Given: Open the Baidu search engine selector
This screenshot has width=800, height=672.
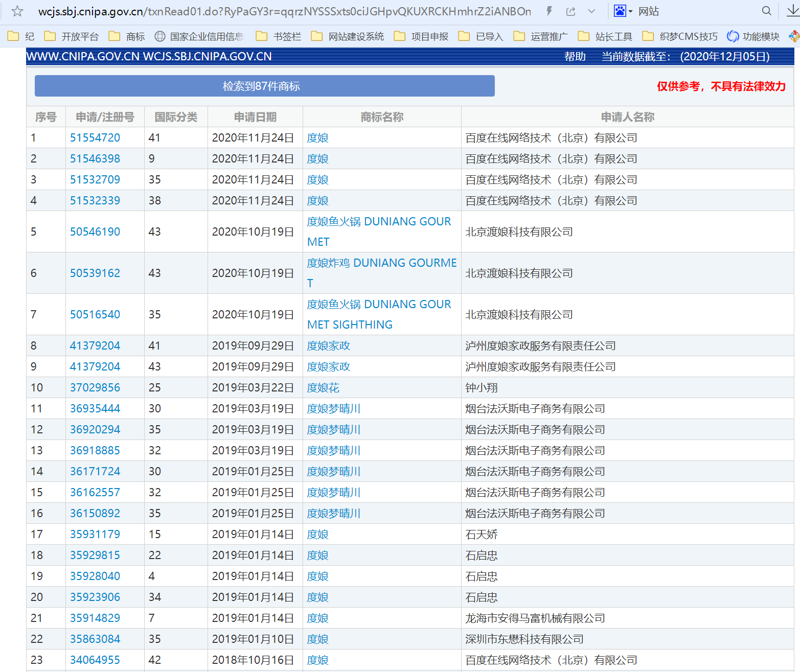Looking at the screenshot, I should pyautogui.click(x=623, y=11).
